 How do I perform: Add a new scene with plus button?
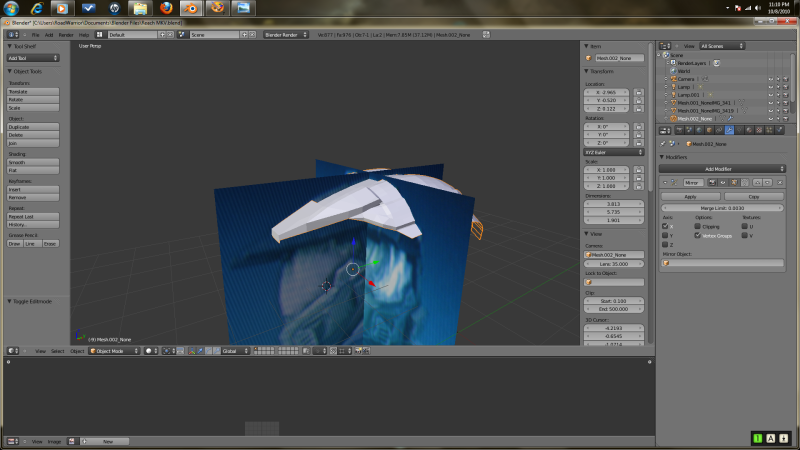(244, 35)
